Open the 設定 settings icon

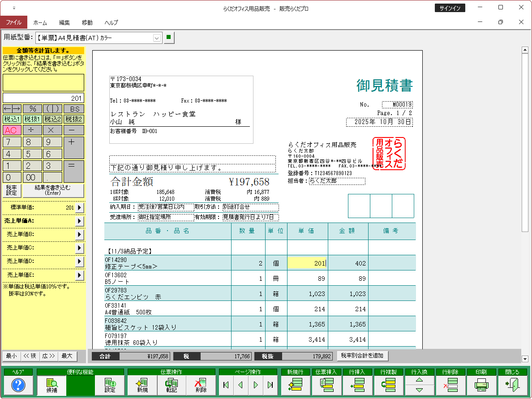tap(110, 385)
